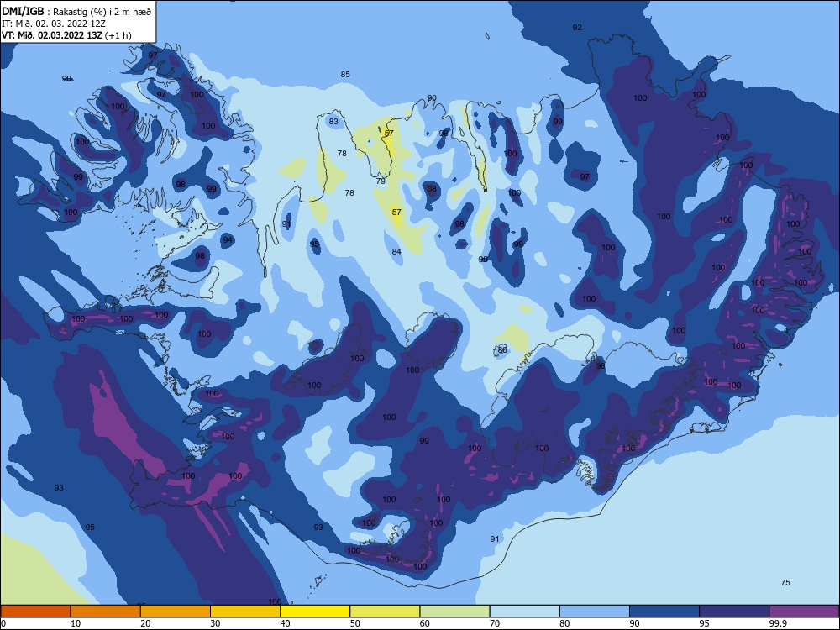Click the legend label '10'

click(76, 623)
